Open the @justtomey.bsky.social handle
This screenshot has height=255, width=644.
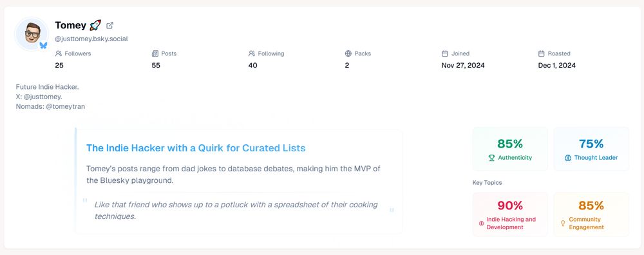[91, 39]
